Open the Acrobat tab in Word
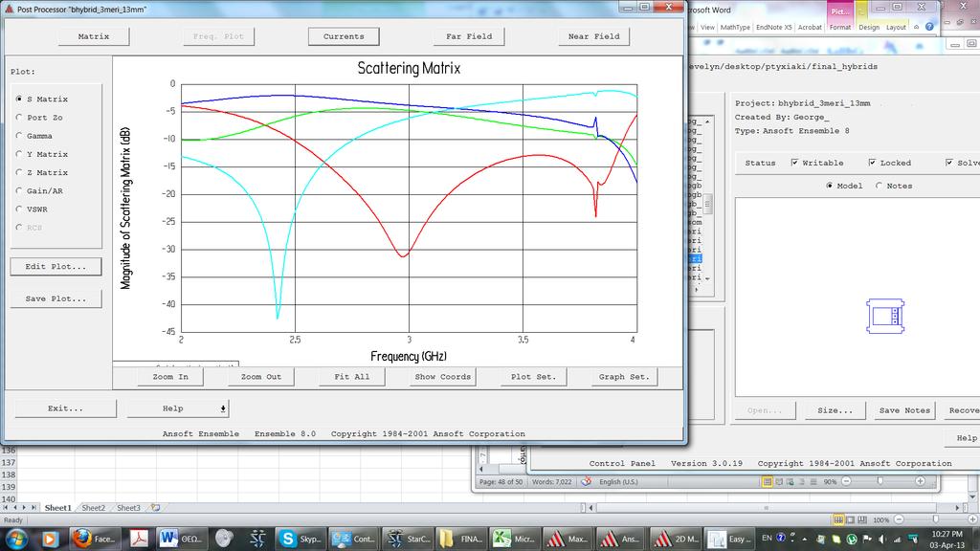The image size is (980, 551). 810,28
